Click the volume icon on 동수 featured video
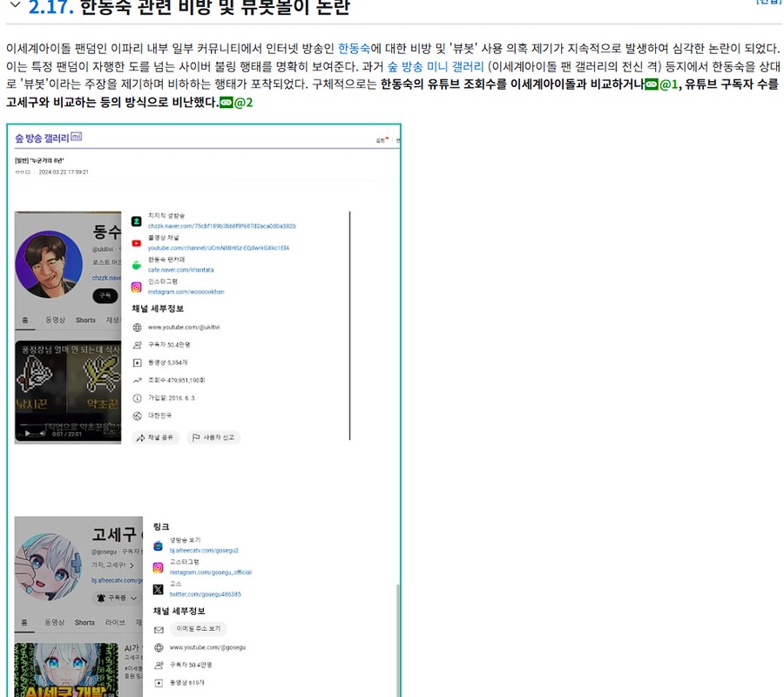This screenshot has width=784, height=697. (43, 434)
